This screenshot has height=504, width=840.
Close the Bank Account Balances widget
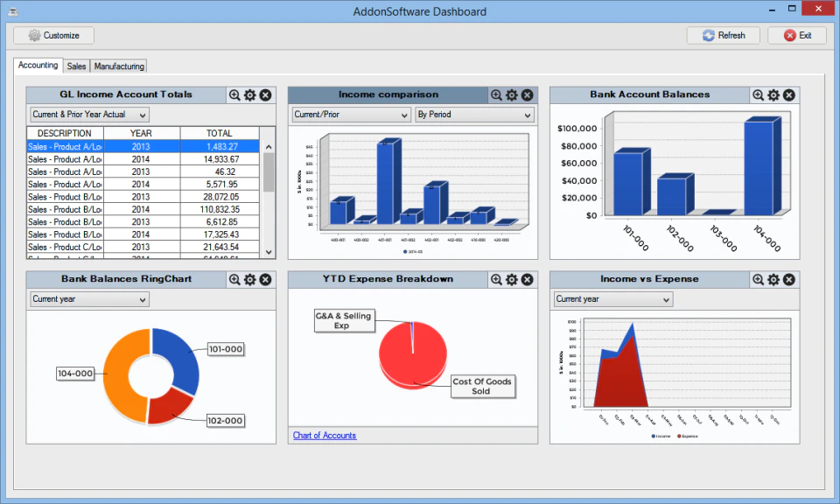pos(789,94)
